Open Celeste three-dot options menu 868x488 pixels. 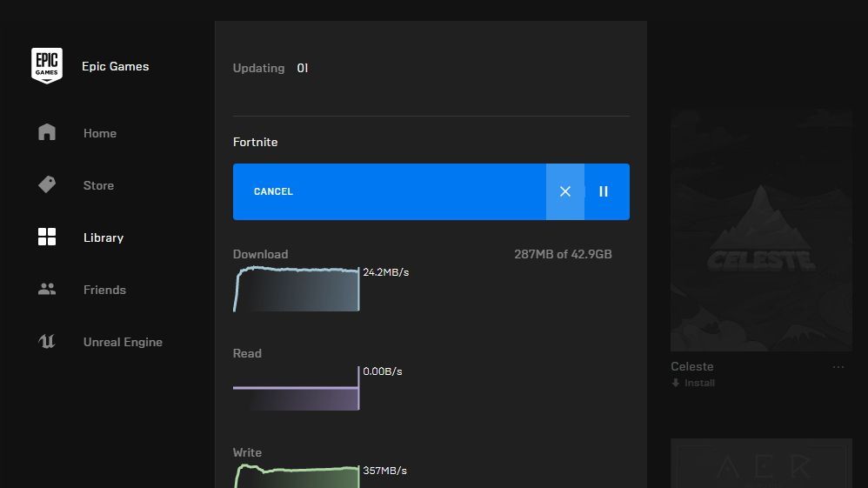tap(838, 367)
